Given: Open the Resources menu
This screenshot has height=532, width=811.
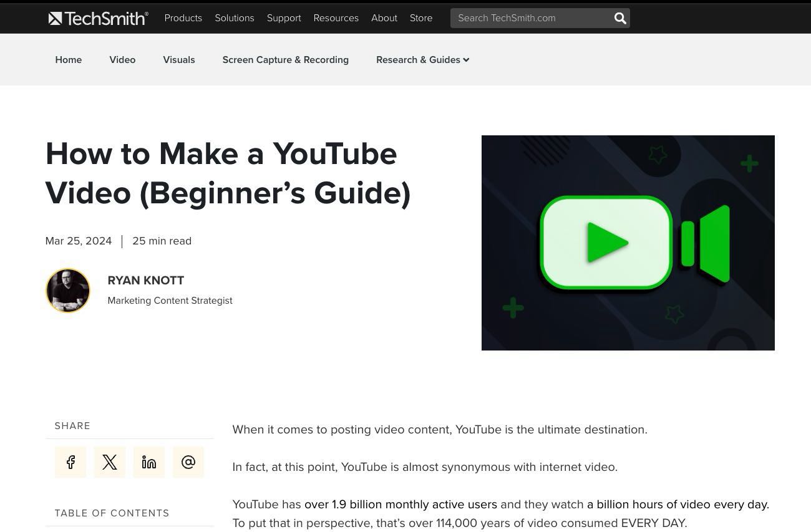Looking at the screenshot, I should click(x=336, y=18).
